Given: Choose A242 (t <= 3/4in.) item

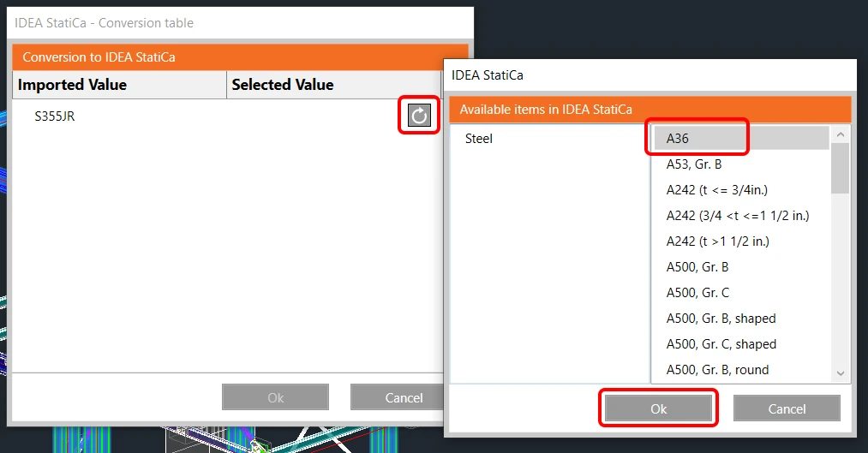Looking at the screenshot, I should (741, 190).
